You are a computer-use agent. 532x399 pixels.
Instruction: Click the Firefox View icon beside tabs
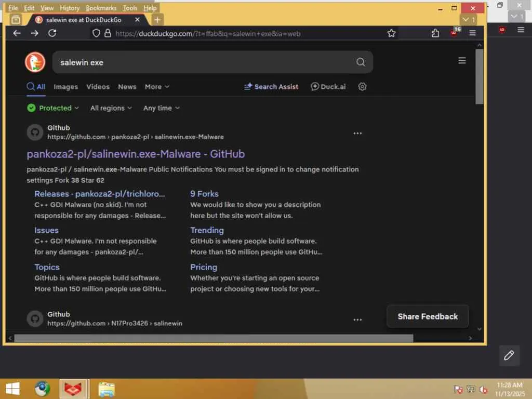[x=16, y=20]
